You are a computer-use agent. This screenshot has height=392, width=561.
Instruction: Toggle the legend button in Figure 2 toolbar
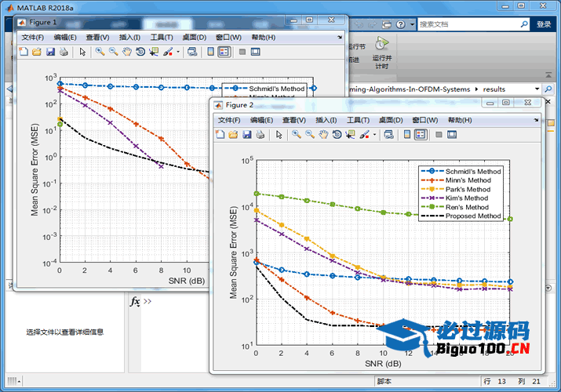(420, 135)
